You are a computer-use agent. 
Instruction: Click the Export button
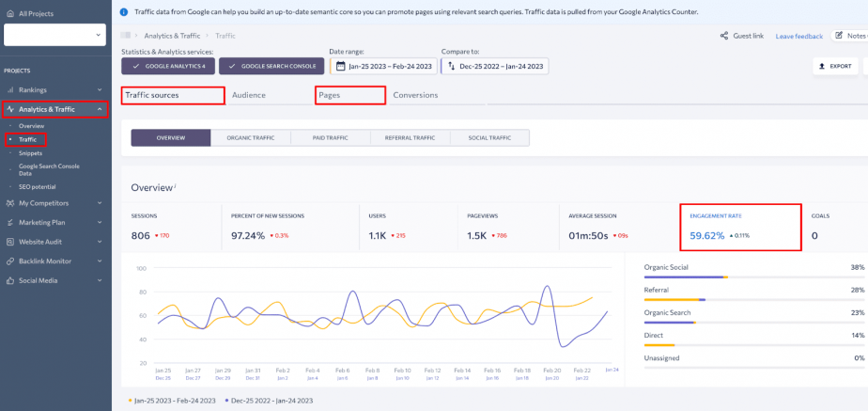835,67
